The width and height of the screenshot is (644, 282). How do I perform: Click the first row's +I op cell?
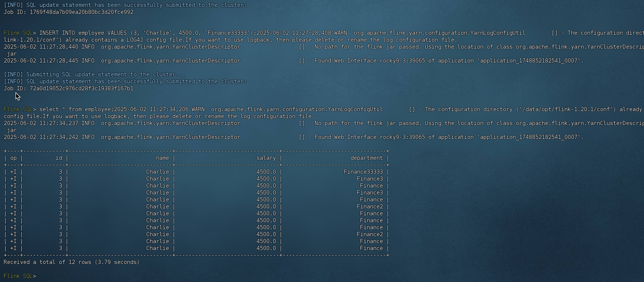click(x=13, y=172)
